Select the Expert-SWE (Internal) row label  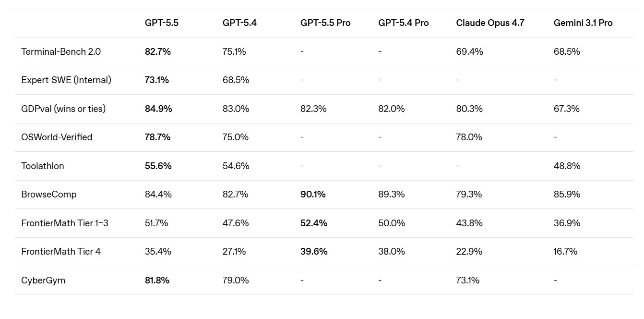coord(66,80)
